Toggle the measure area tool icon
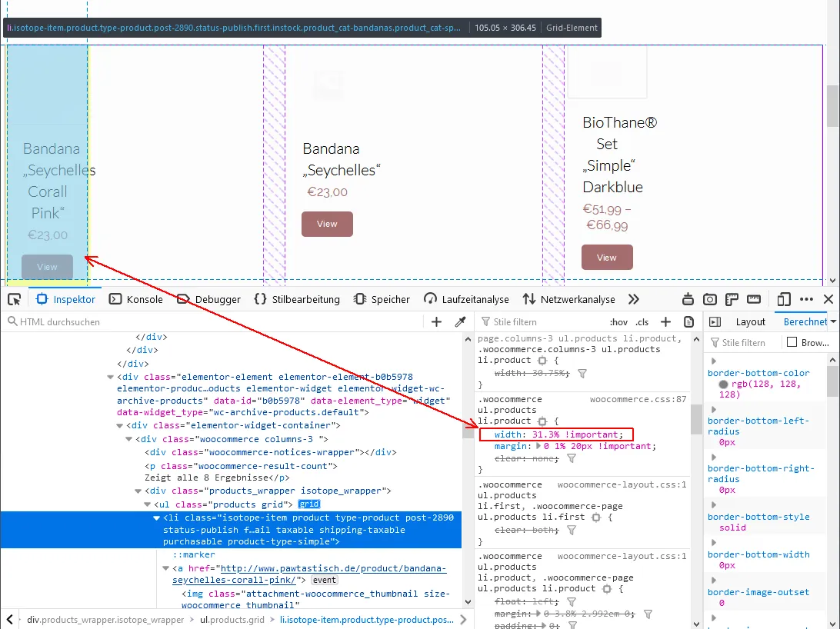The image size is (840, 629). (754, 299)
